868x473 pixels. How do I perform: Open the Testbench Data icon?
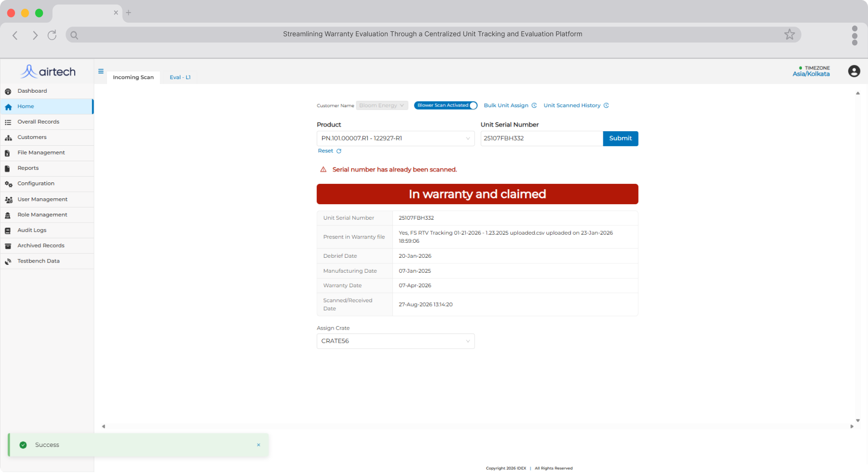click(8, 262)
